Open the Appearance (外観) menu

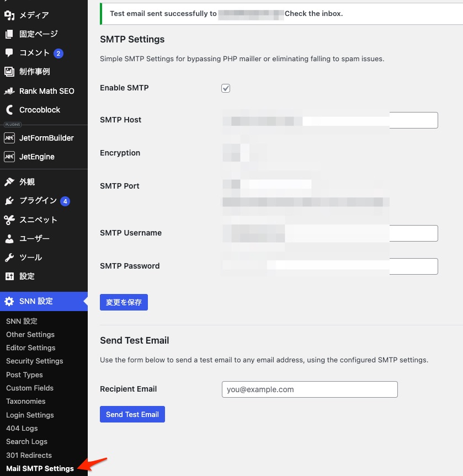point(27,182)
